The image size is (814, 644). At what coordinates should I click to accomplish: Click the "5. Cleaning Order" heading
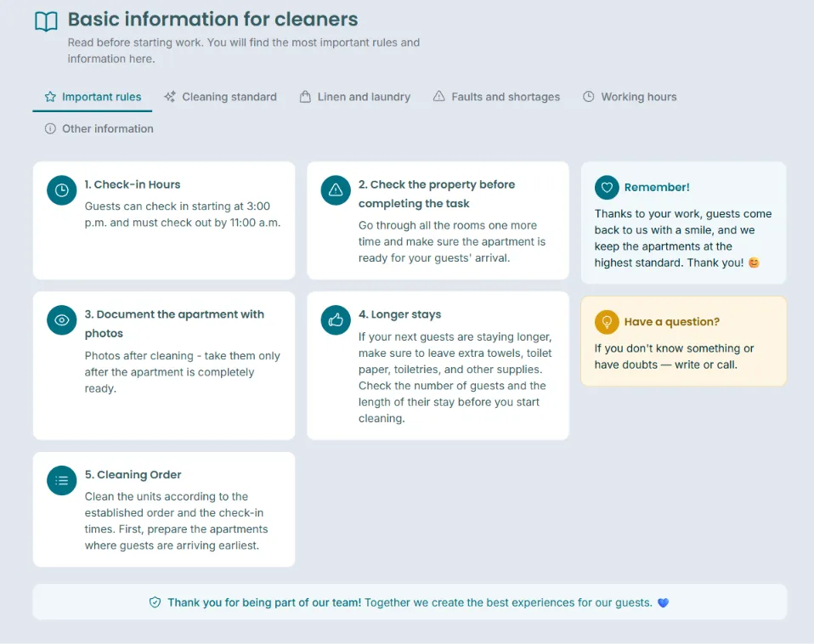[x=133, y=475]
